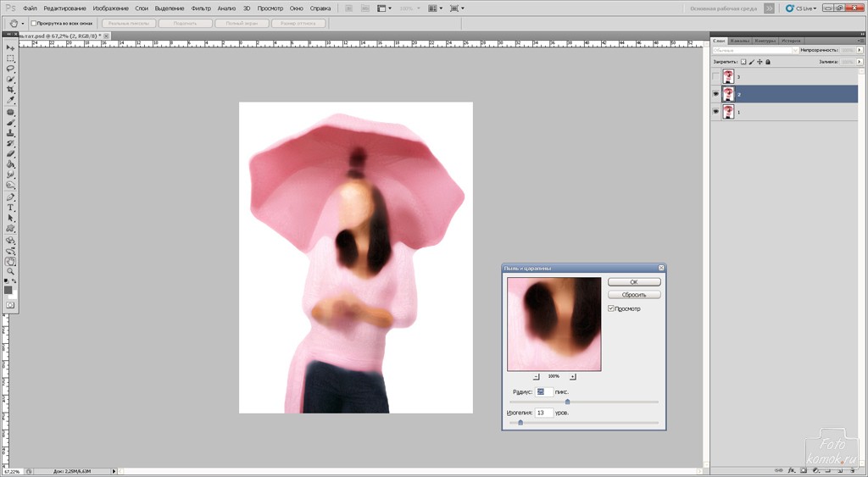
Task: Pick the Crop tool
Action: click(11, 90)
